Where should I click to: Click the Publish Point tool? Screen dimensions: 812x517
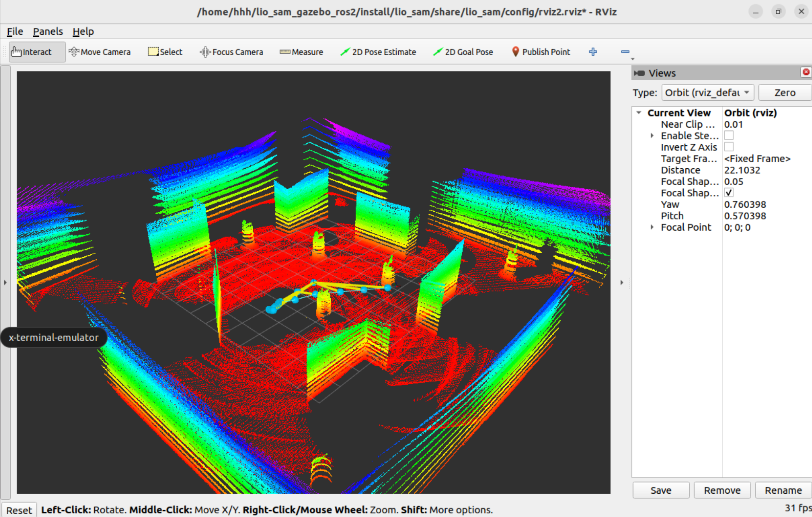(541, 52)
